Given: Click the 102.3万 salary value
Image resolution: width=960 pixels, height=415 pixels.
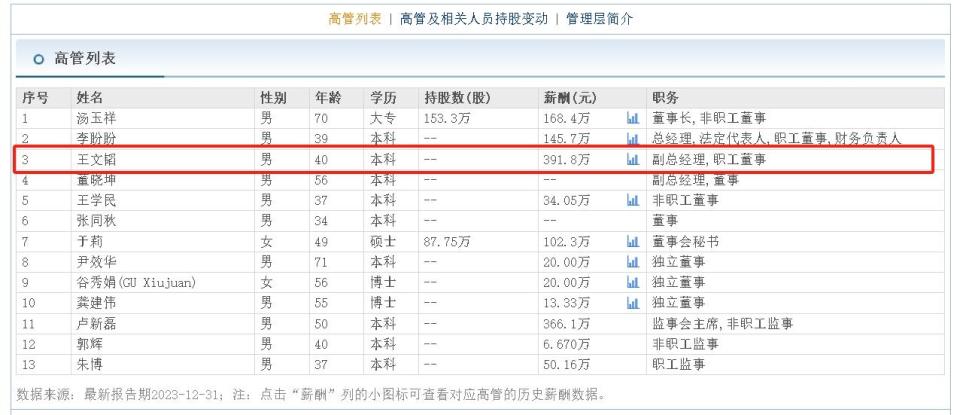Looking at the screenshot, I should pos(567,242).
